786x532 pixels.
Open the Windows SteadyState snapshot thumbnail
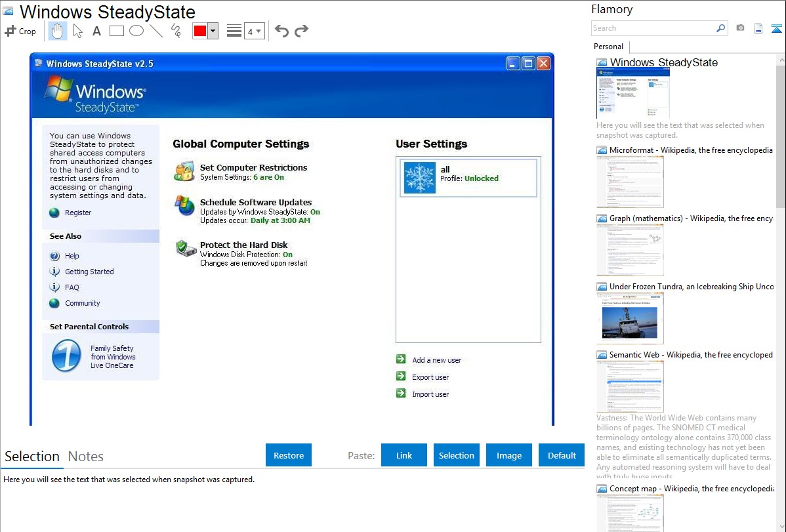633,94
